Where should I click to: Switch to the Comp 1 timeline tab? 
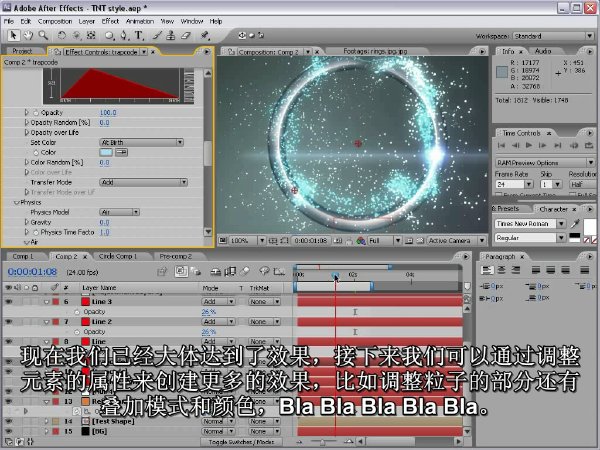point(23,256)
